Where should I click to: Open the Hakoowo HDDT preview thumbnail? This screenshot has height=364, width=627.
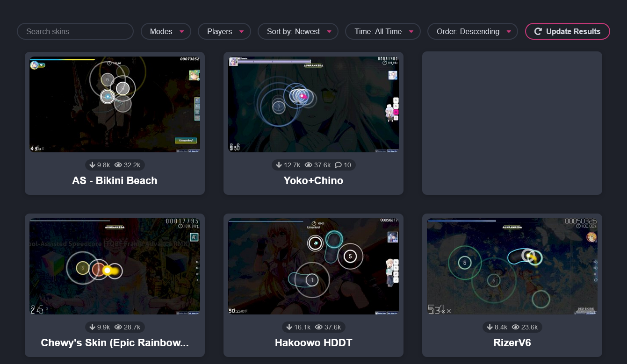[x=313, y=266]
